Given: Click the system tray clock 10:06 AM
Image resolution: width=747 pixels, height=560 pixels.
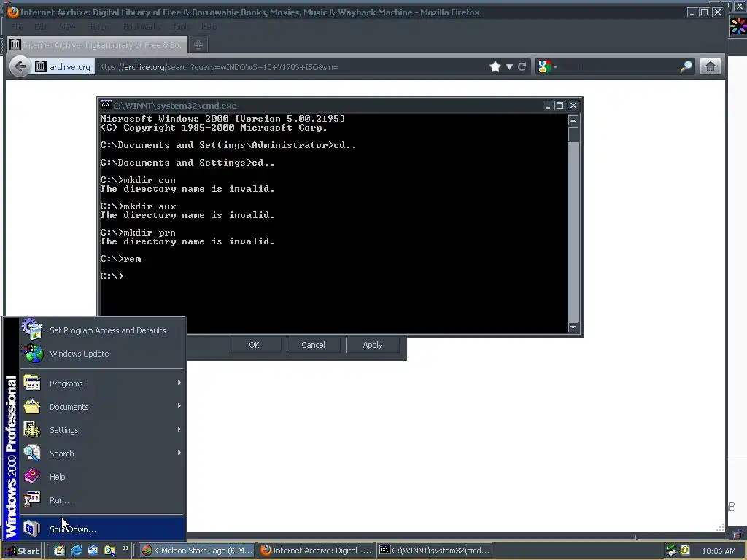Looking at the screenshot, I should pos(719,551).
